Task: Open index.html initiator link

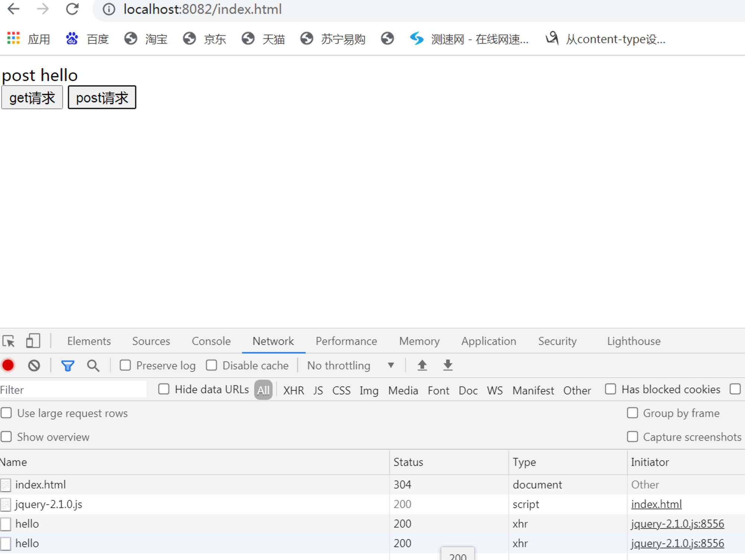Action: click(656, 504)
